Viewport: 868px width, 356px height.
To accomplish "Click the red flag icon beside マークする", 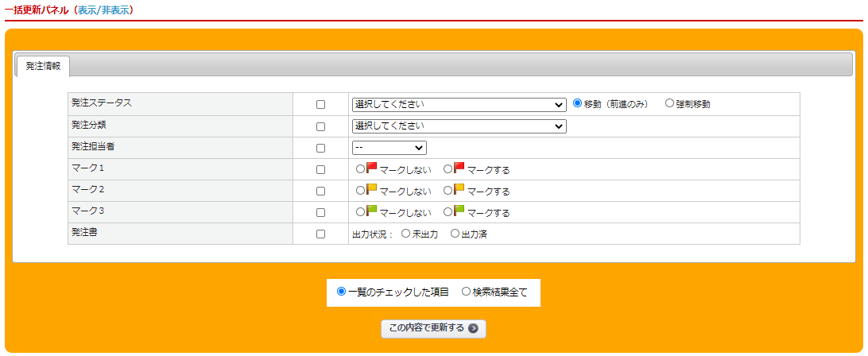I will 459,168.
